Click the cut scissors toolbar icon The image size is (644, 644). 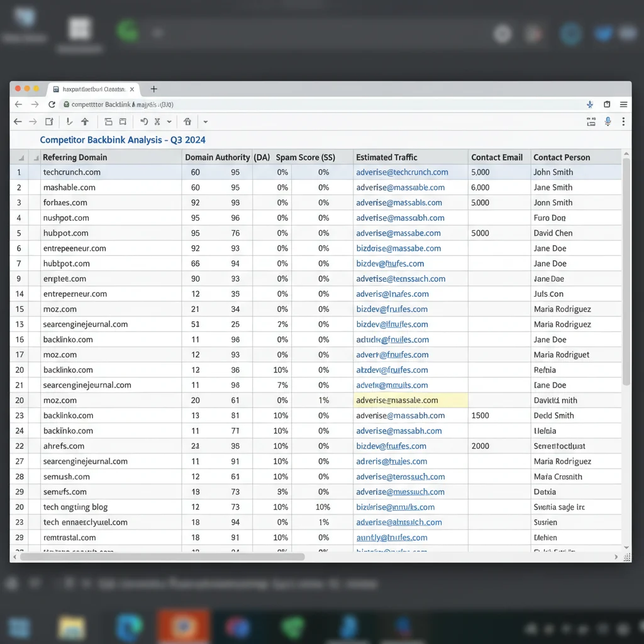pos(157,121)
